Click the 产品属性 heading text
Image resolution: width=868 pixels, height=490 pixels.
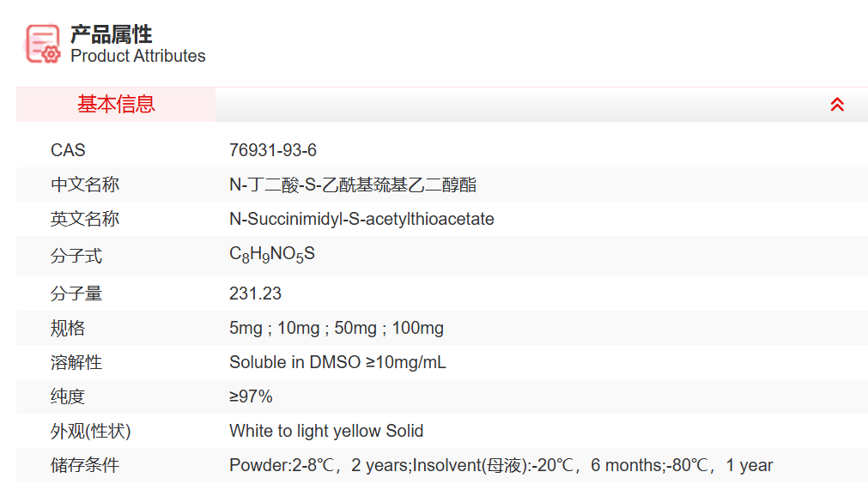pyautogui.click(x=112, y=34)
